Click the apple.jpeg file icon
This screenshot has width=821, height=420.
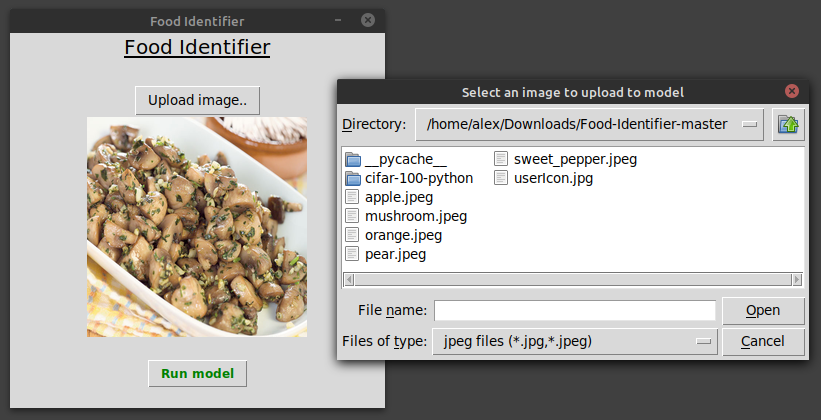pos(352,197)
